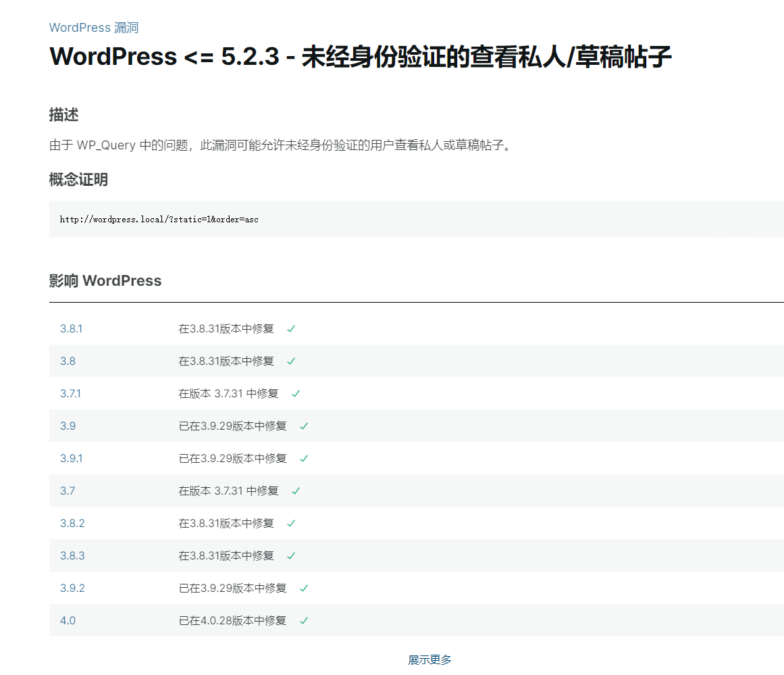Click the 概念证明 heading
The height and width of the screenshot is (675, 784).
point(78,179)
